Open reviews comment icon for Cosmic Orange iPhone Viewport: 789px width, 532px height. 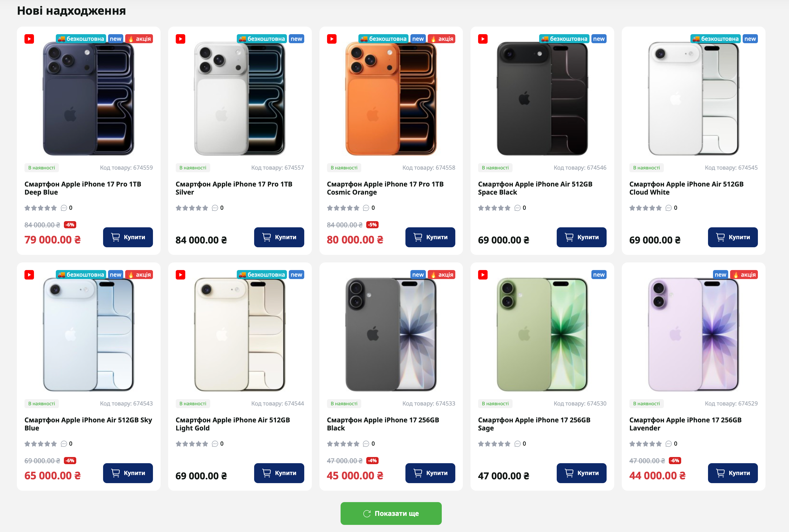pyautogui.click(x=366, y=208)
